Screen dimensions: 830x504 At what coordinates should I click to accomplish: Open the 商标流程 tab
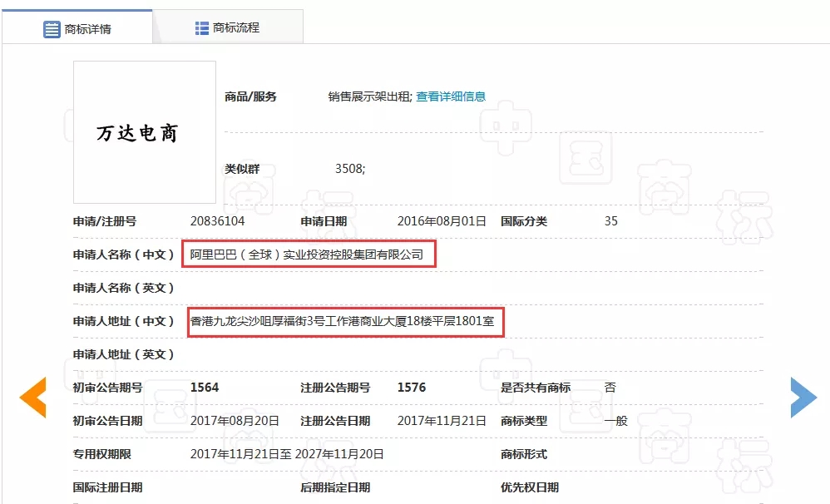tap(227, 27)
